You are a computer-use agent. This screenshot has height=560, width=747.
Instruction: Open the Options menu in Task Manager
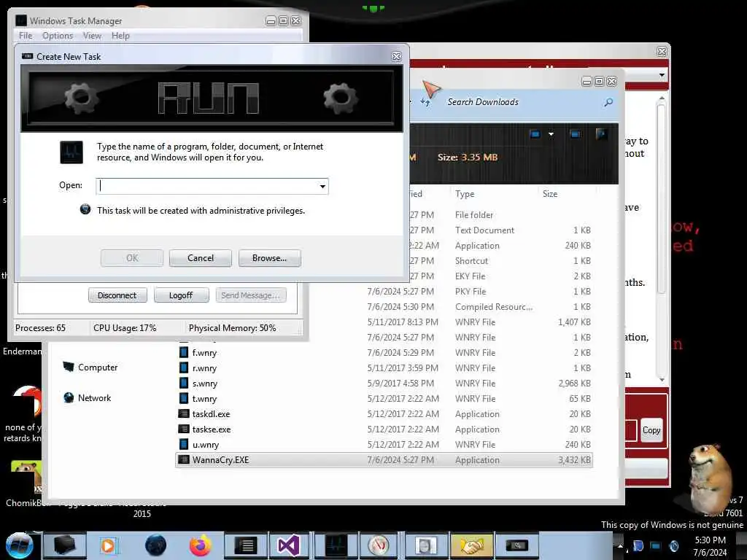tap(58, 36)
